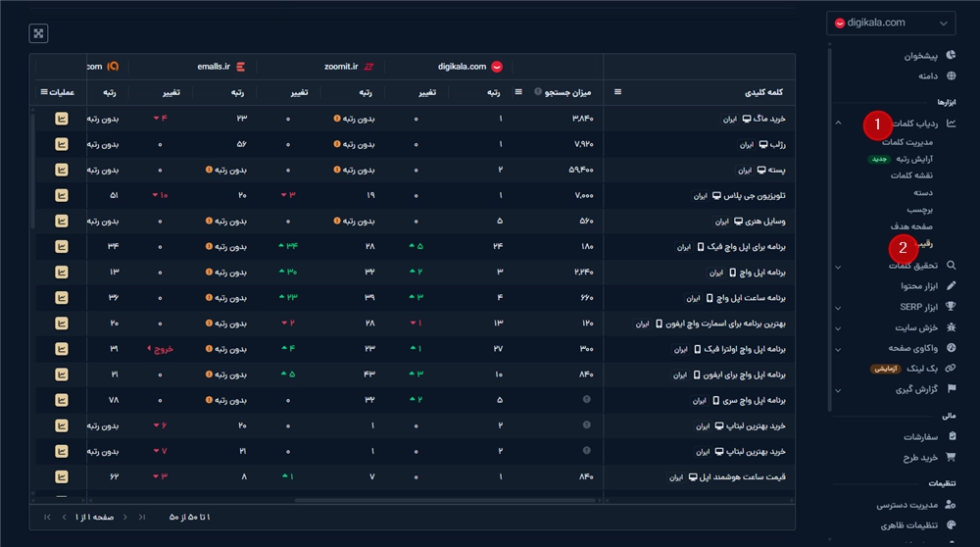Open دسته submenu item
Image resolution: width=980 pixels, height=547 pixels.
(x=923, y=192)
